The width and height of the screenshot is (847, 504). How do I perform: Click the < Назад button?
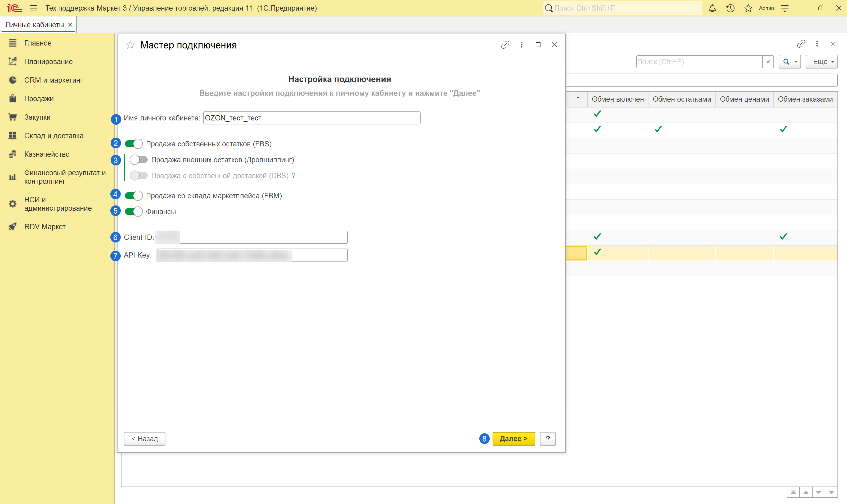144,438
